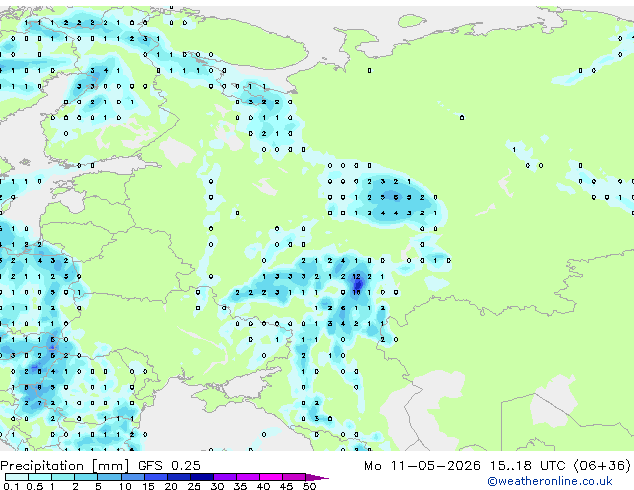
Task: Pick the 30 to 35 mm purple swatch
Action: point(225,477)
